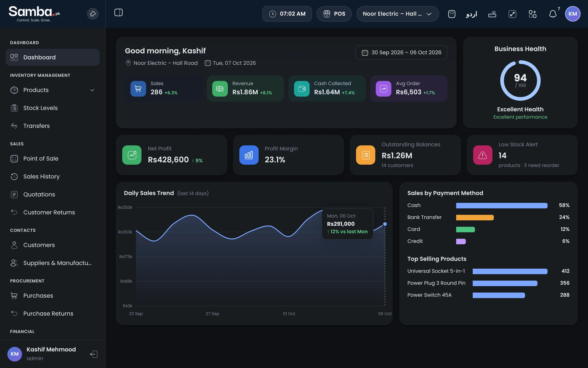Click the Outstanding Balances receipt icon
This screenshot has width=588, height=368.
365,155
